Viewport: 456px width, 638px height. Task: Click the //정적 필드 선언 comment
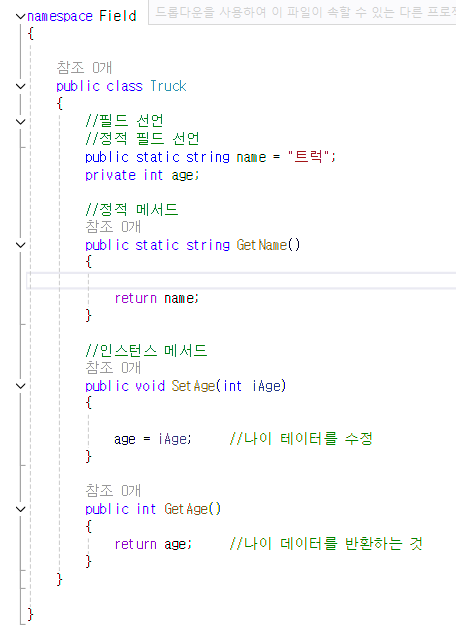pos(142,139)
